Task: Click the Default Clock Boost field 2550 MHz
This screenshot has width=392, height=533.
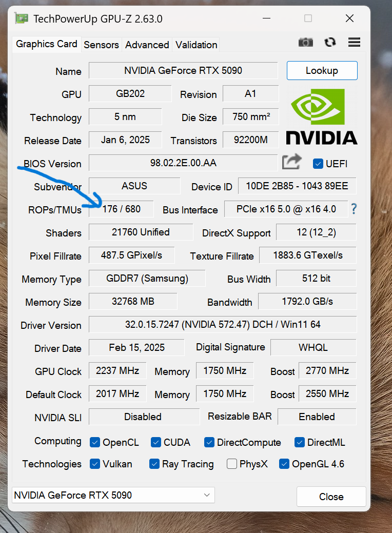Action: [327, 393]
